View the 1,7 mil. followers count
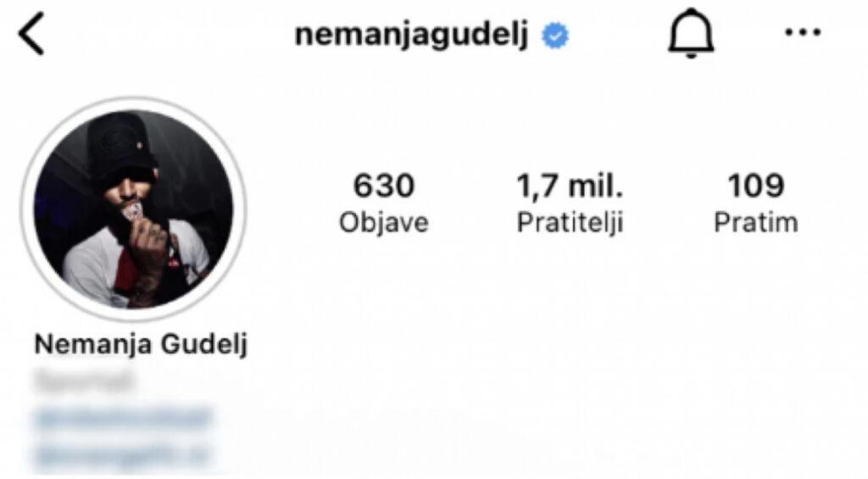 570,186
